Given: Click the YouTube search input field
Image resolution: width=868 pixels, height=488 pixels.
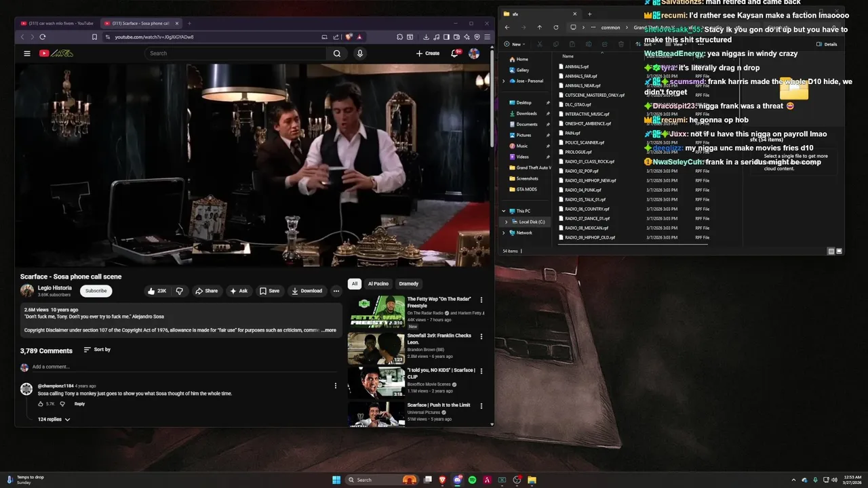Looking at the screenshot, I should [235, 54].
